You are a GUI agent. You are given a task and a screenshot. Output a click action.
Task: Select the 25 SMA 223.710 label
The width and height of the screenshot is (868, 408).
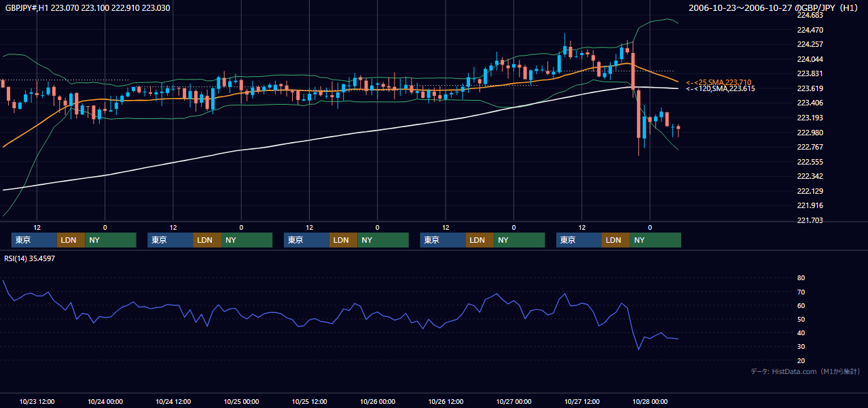[719, 82]
